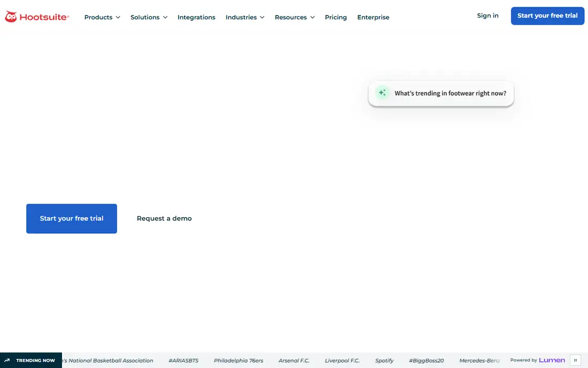This screenshot has height=368, width=588.
Task: Expand the Industries menu
Action: (x=245, y=17)
